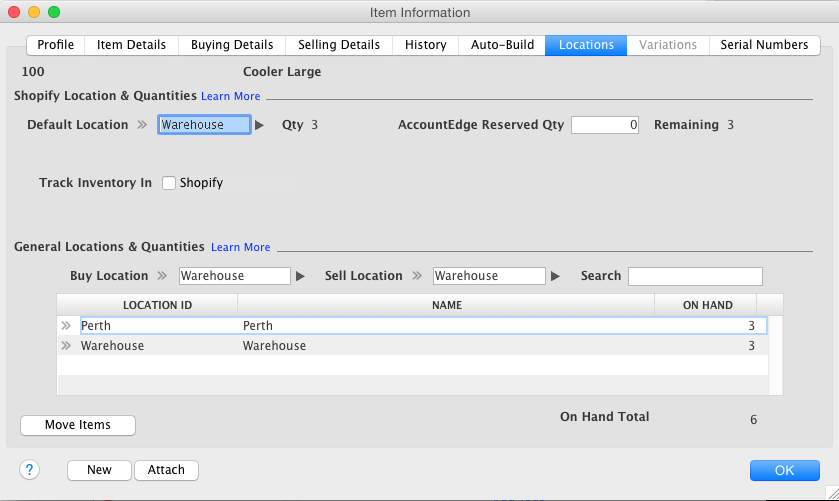Screen dimensions: 839x501
Task: Click the zoom arrow beside Perth row
Action: (x=67, y=325)
